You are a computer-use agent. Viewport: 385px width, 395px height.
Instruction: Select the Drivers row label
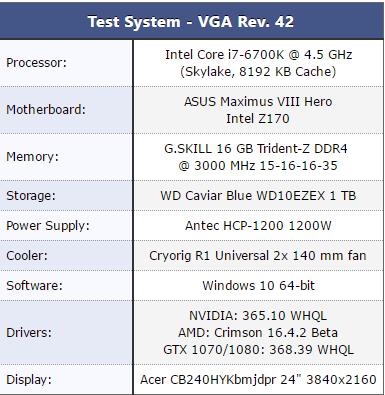pos(29,333)
